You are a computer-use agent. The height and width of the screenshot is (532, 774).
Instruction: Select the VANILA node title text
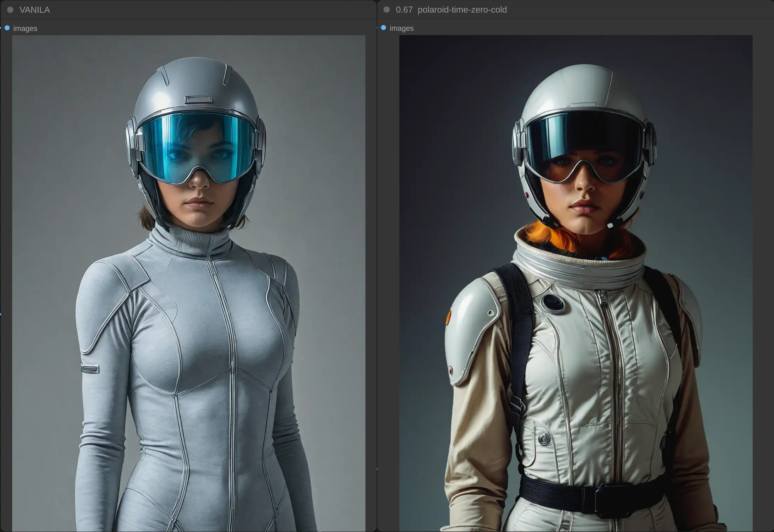[x=35, y=10]
